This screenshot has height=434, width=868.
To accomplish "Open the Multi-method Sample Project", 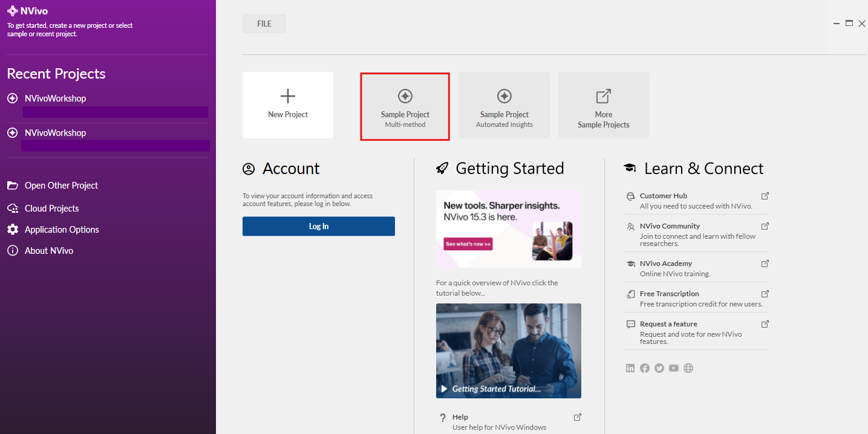I will click(x=405, y=107).
